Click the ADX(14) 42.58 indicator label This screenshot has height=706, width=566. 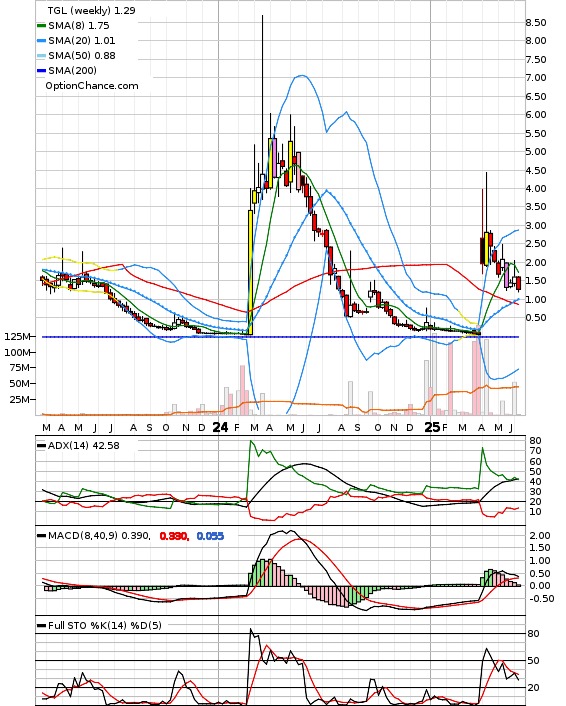coord(84,446)
